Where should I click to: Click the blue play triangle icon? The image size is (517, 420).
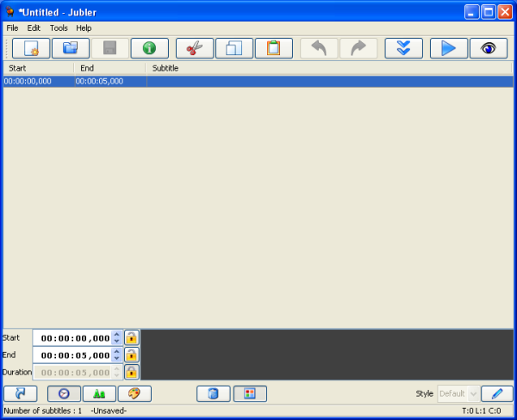(x=448, y=48)
